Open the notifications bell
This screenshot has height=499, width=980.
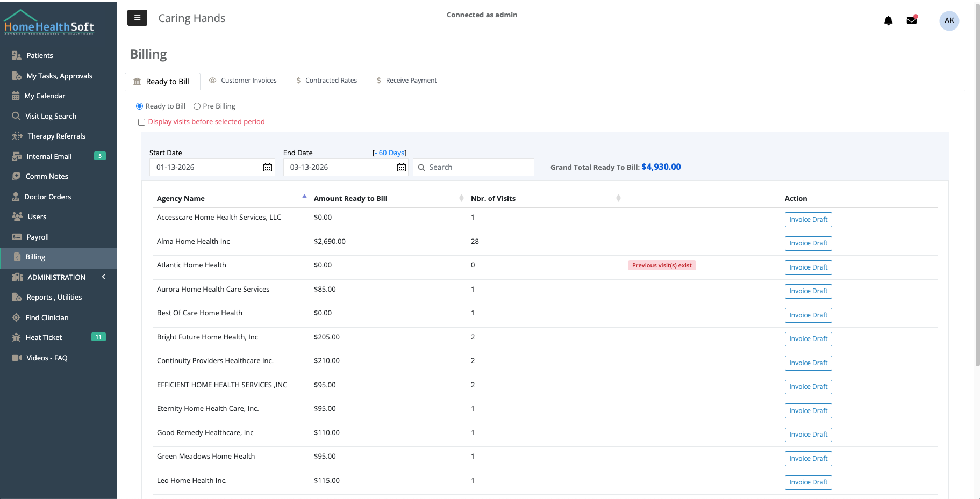coord(888,20)
